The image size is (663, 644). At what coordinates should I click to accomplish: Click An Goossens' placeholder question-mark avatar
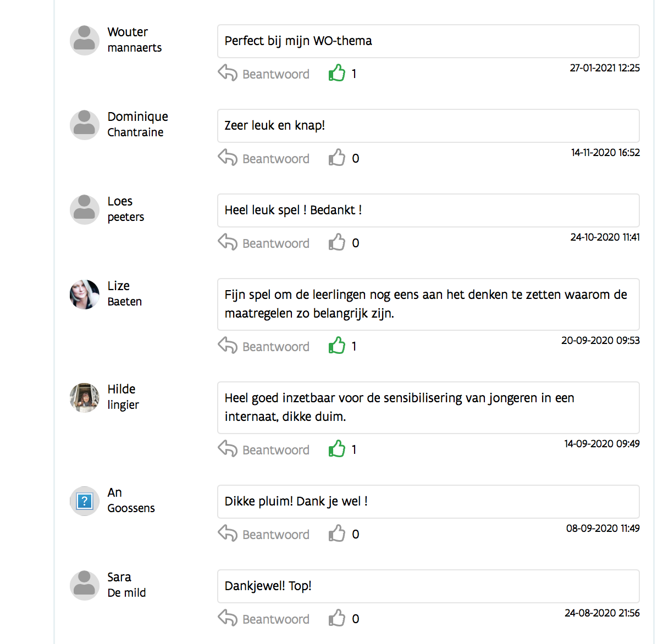pos(85,501)
